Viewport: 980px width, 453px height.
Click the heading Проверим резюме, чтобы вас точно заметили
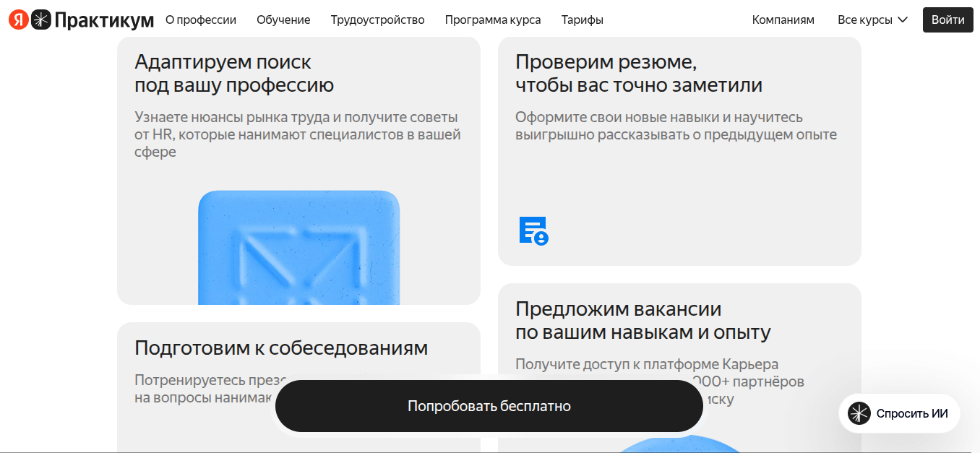(x=639, y=74)
